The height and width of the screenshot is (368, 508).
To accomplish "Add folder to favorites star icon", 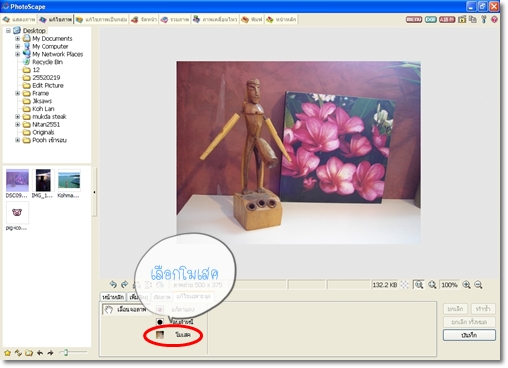I will click(7, 353).
